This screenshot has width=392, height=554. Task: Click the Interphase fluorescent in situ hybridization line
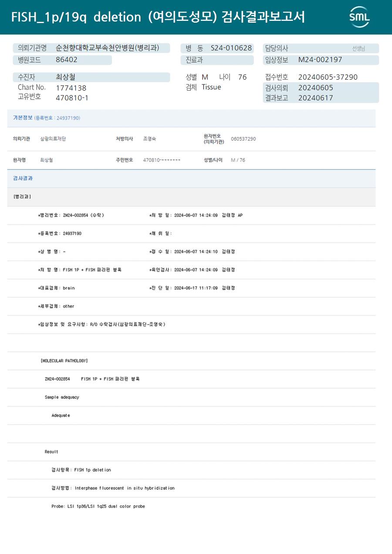coord(113,488)
